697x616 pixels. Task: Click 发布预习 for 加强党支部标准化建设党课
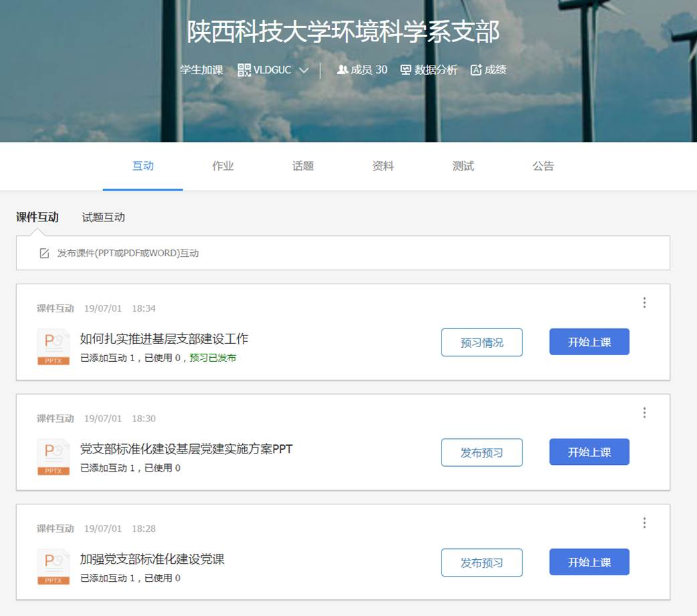[x=482, y=562]
